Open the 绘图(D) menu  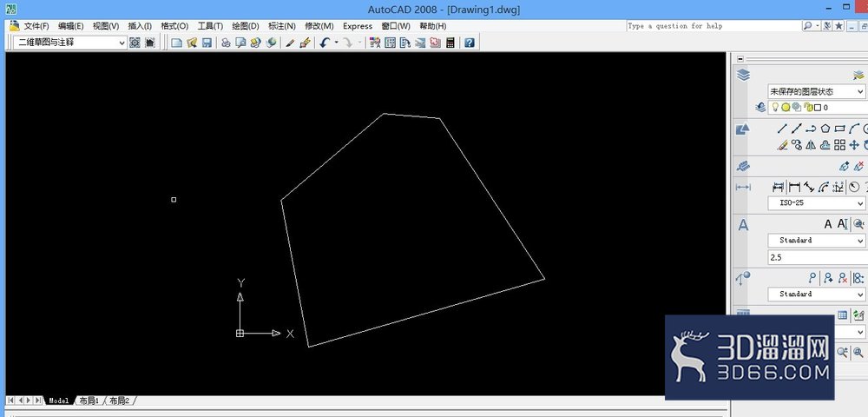coord(246,26)
